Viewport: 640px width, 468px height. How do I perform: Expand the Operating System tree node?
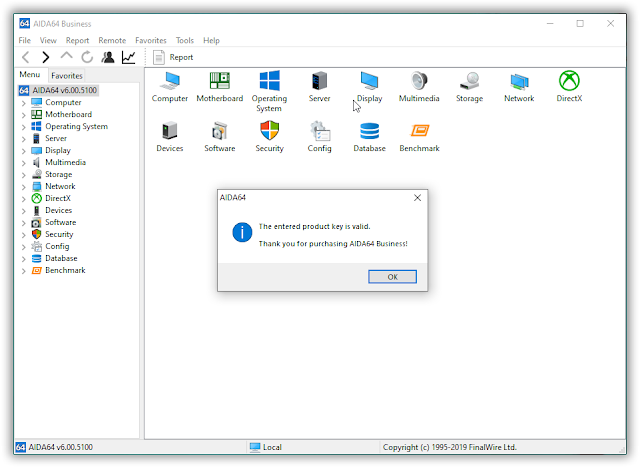24,127
